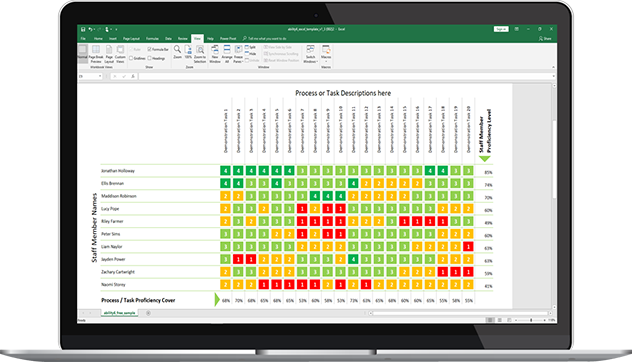
Task: Click the zoom slider handle in status bar
Action: tap(531, 320)
